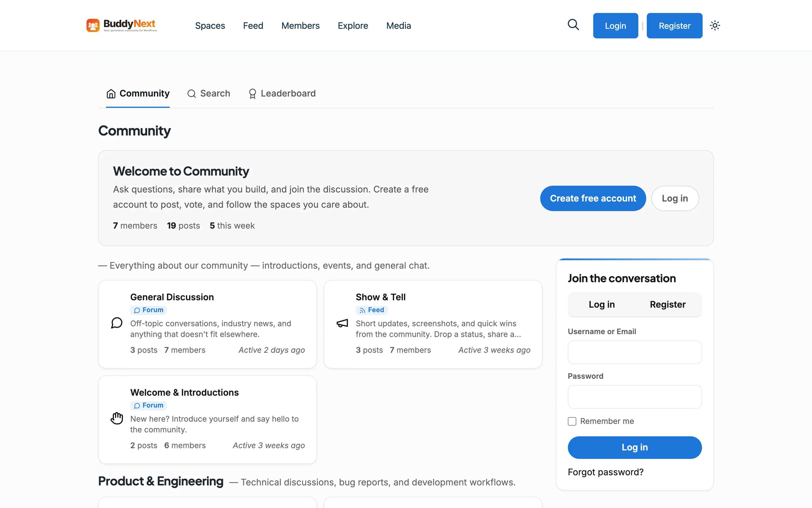
Task: Click the 'Welcome to Community' heading
Action: 181,171
